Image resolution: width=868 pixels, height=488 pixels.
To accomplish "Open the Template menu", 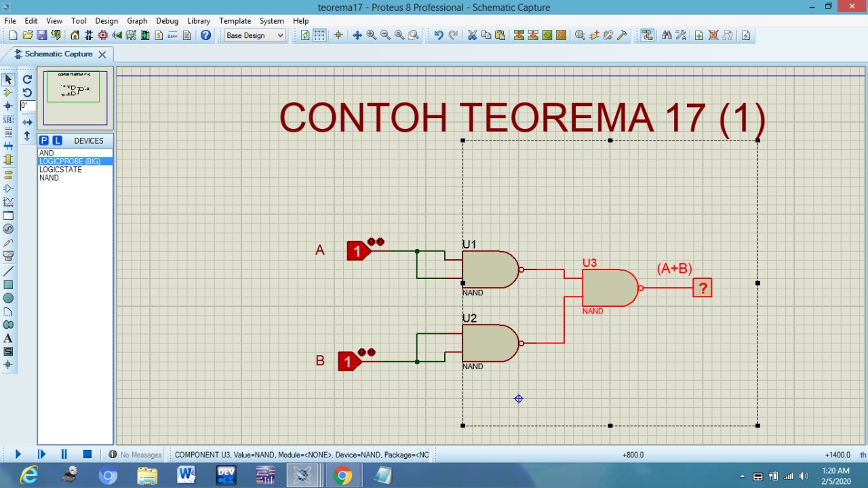I will [x=235, y=21].
